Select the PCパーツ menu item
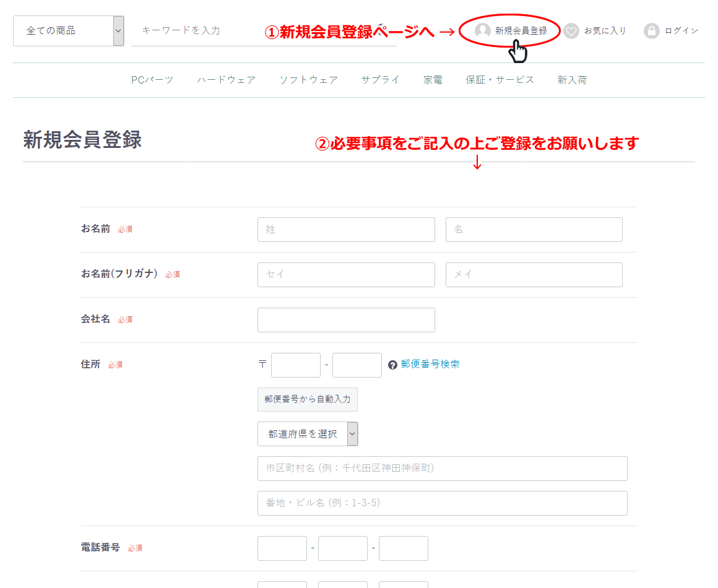 (152, 79)
